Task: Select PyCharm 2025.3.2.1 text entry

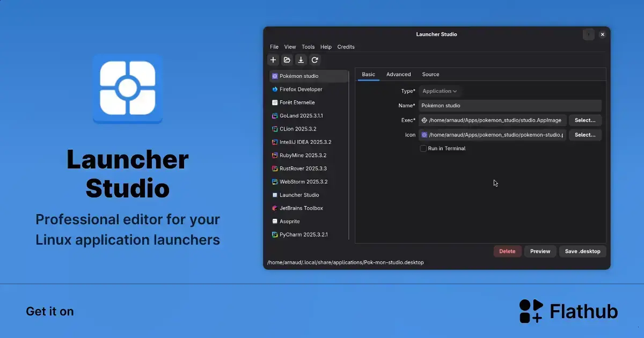Action: click(304, 235)
